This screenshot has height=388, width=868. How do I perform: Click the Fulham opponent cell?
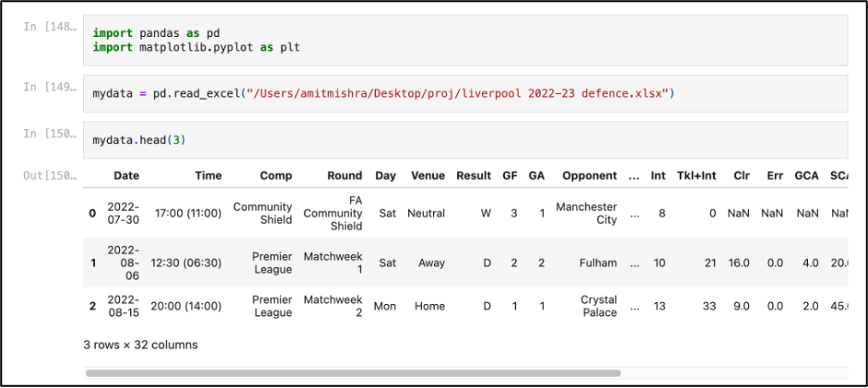coord(597,262)
